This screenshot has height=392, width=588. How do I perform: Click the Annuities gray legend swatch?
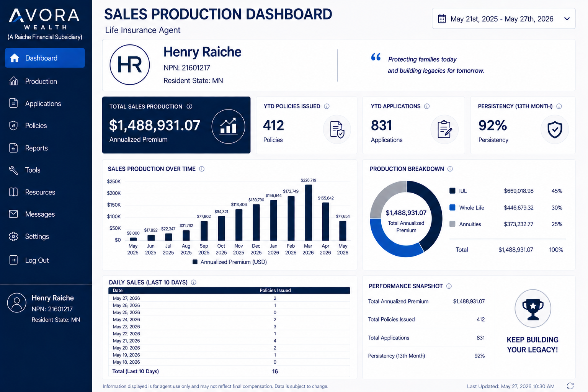tap(452, 224)
